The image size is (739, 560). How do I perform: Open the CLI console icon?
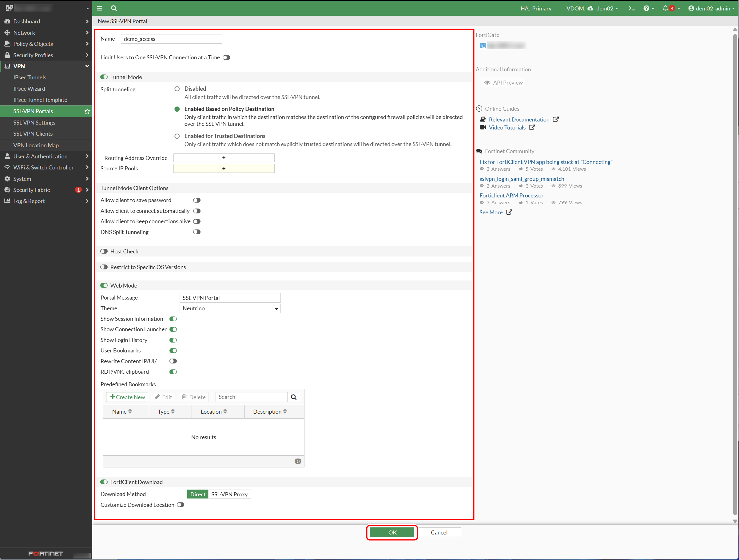(x=631, y=8)
